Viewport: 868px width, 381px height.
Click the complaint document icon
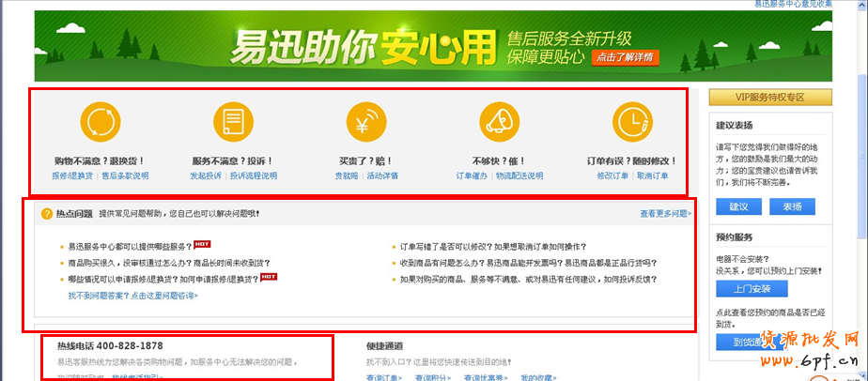[234, 122]
